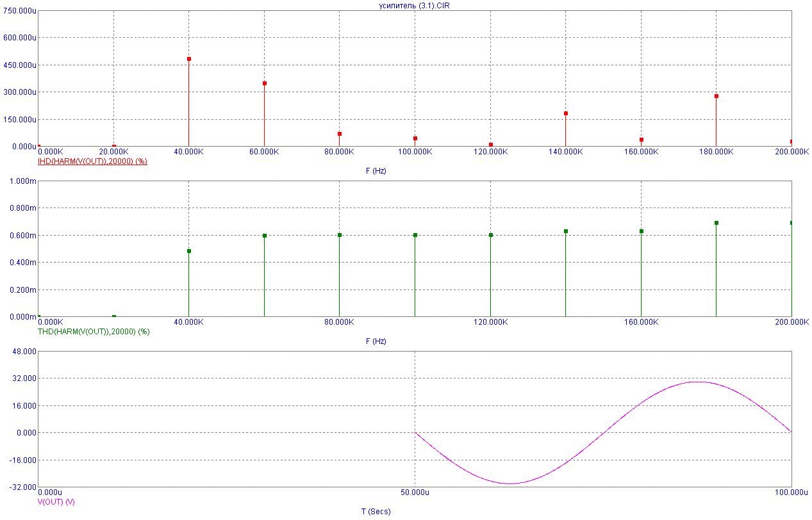812x520 pixels.
Task: Pick the green THD data point at 160K
Action: [x=641, y=231]
